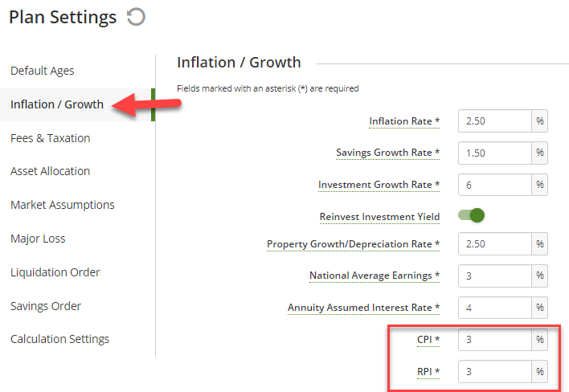Image resolution: width=569 pixels, height=392 pixels.
Task: Open the Default Ages section
Action: (x=42, y=71)
